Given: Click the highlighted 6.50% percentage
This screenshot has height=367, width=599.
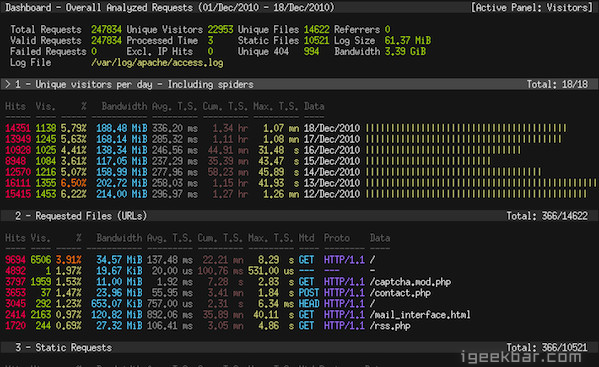Looking at the screenshot, I should point(73,183).
